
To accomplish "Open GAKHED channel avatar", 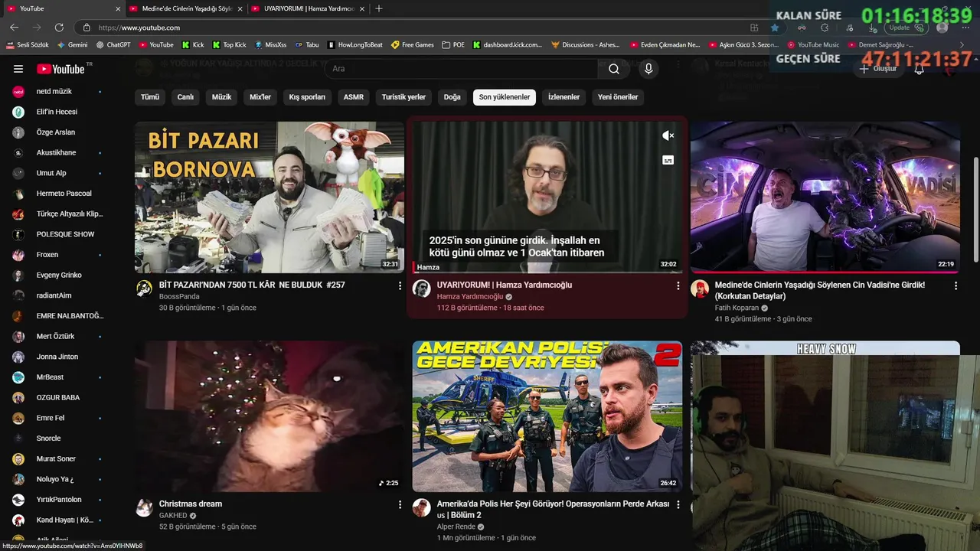I will pyautogui.click(x=144, y=507).
